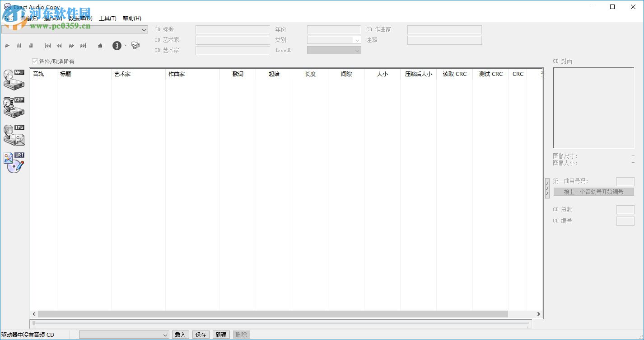Select the WRI write CD icon in sidebar
644x340 pixels.
pos(14,162)
